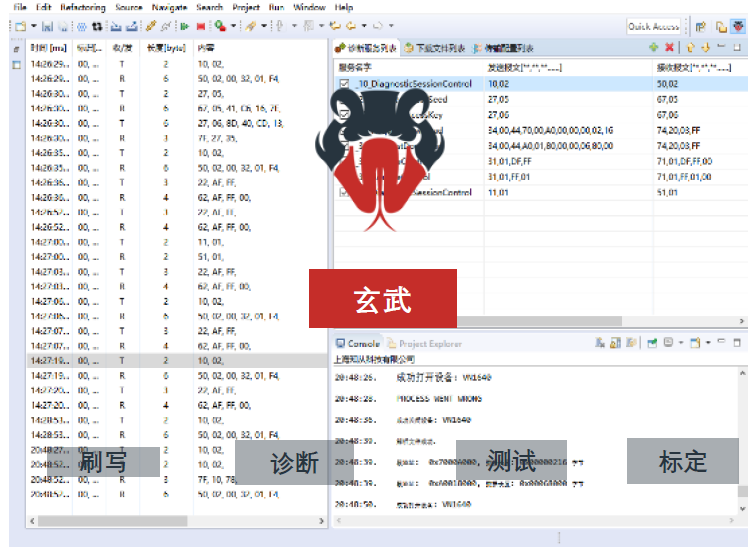
Task: Click the green add service icon
Action: coord(653,47)
